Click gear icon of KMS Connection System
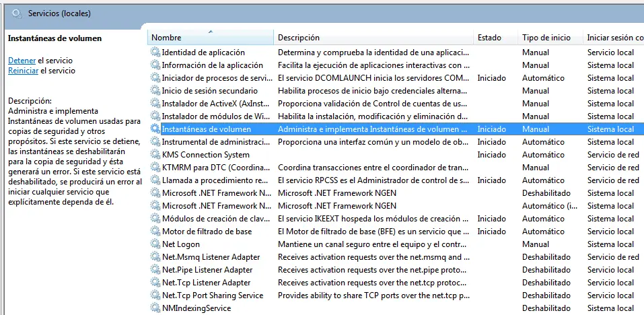 [x=155, y=154]
